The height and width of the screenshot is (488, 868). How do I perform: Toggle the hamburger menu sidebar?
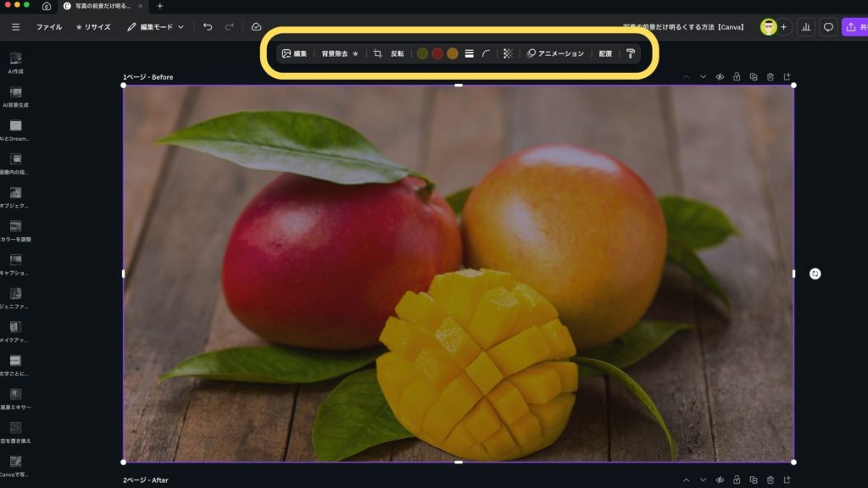point(15,27)
